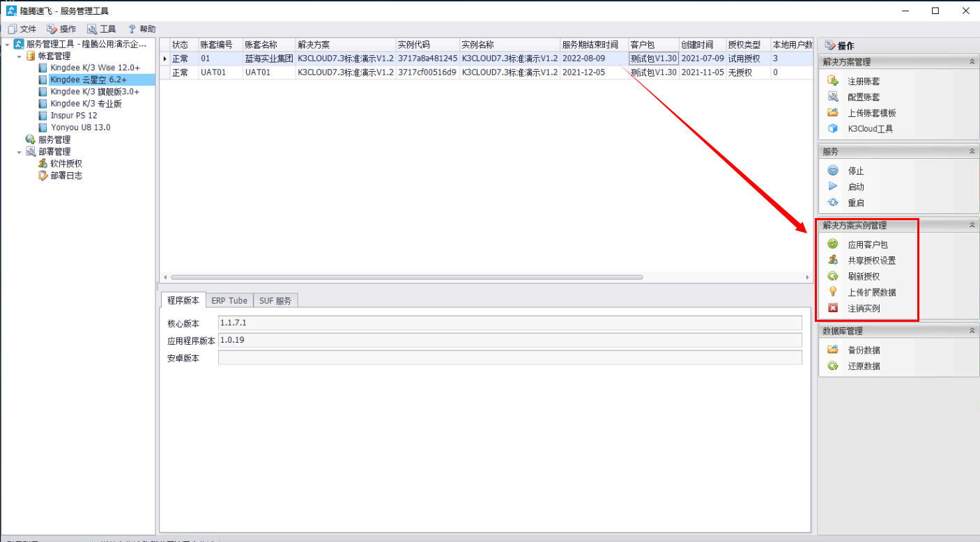Image resolution: width=980 pixels, height=542 pixels.
Task: Click the 部署管理 icon in tree
Action: coord(31,151)
